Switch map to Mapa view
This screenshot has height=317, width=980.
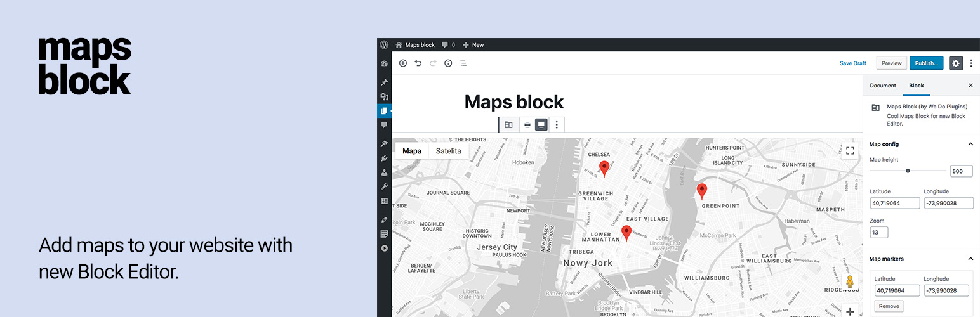click(x=412, y=151)
